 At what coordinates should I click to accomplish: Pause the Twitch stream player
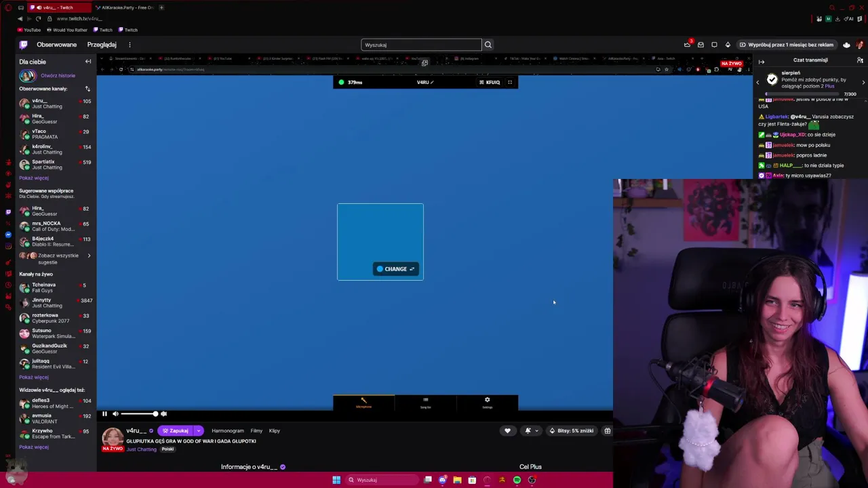point(104,414)
